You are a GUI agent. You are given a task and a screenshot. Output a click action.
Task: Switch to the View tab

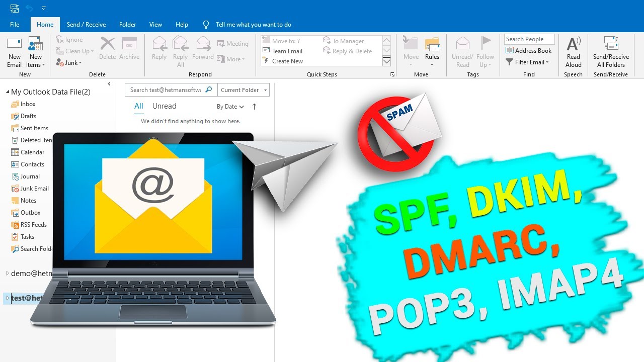click(x=155, y=25)
